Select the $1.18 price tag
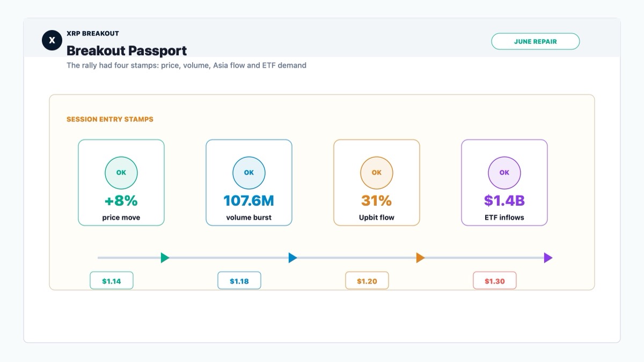This screenshot has height=362, width=644. (239, 281)
